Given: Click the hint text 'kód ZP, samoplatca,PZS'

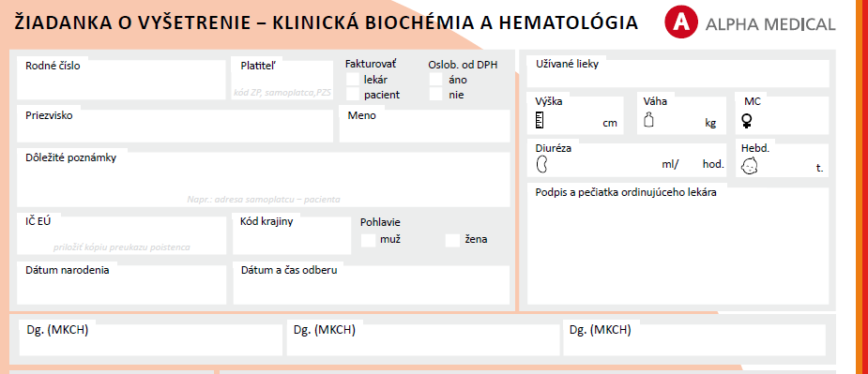Looking at the screenshot, I should pos(282,93).
